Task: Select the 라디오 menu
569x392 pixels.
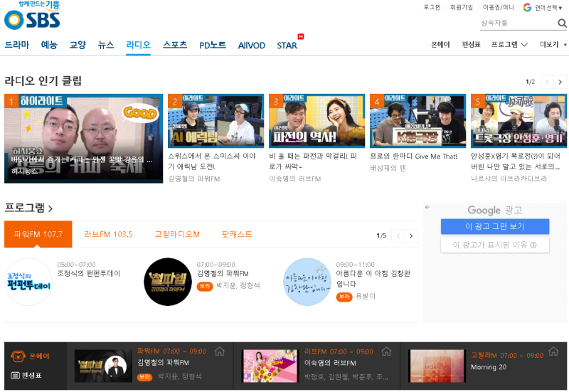Action: [138, 45]
